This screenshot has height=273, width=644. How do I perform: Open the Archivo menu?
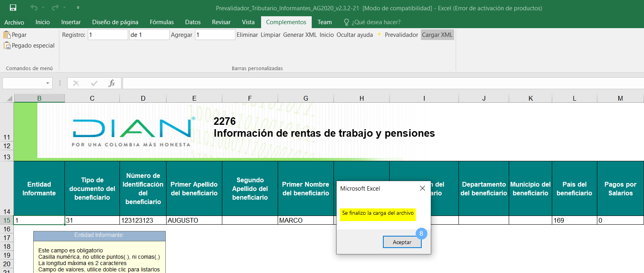[14, 22]
